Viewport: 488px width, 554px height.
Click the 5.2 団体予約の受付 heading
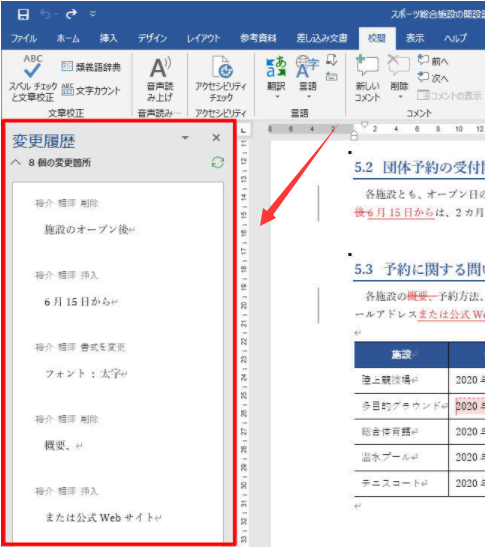point(419,167)
